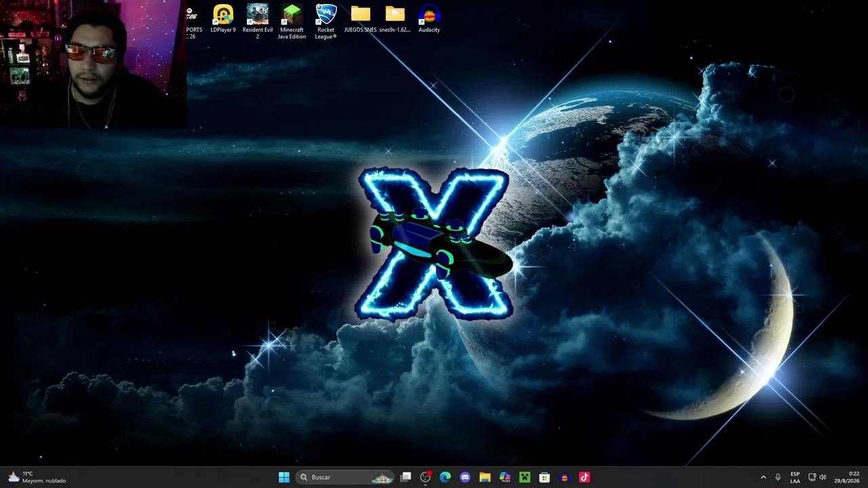Open Discord from the taskbar
This screenshot has height=488, width=868.
[465, 477]
